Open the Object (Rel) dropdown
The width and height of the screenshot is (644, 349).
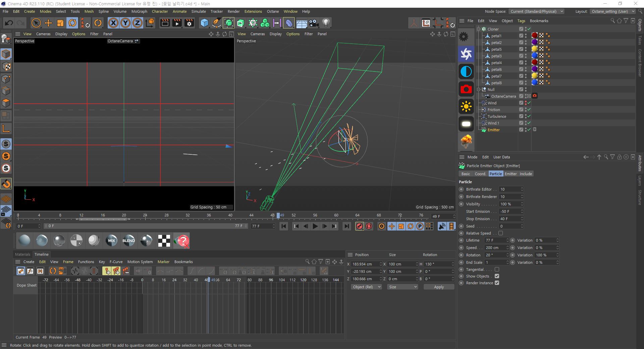pyautogui.click(x=366, y=287)
